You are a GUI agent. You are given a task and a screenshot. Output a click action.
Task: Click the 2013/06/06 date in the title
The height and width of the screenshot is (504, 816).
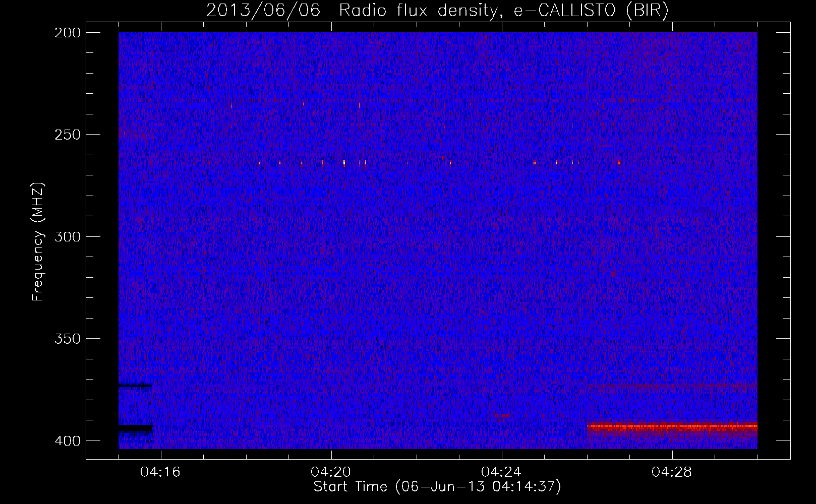pyautogui.click(x=263, y=10)
